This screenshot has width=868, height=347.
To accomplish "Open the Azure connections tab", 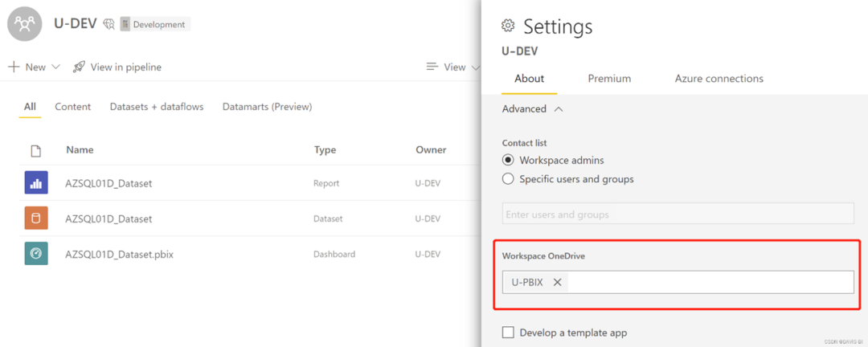I will coord(719,79).
